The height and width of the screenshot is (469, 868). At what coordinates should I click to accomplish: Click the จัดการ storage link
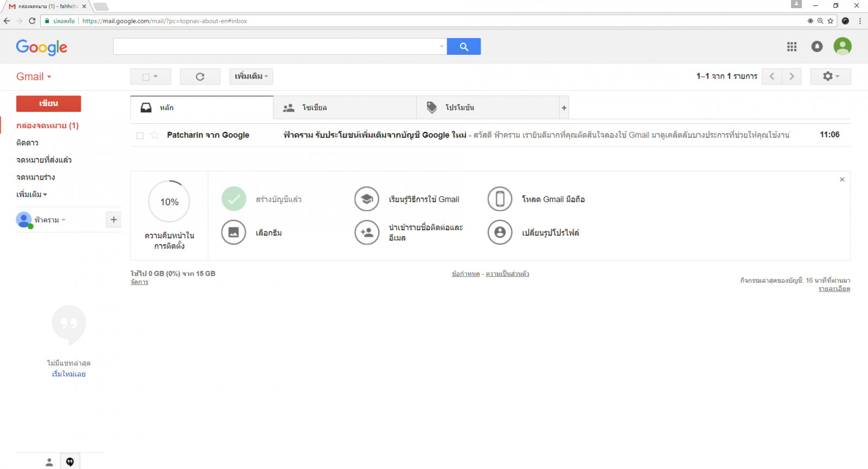point(139,282)
